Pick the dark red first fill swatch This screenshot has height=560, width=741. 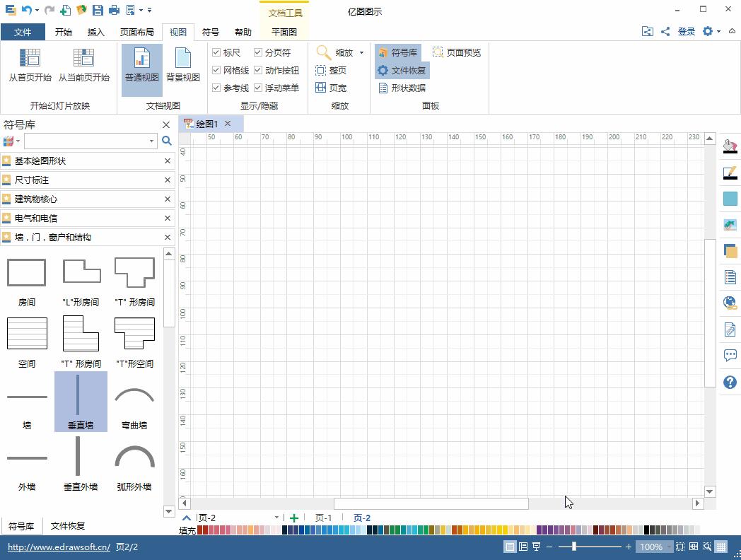tap(199, 530)
